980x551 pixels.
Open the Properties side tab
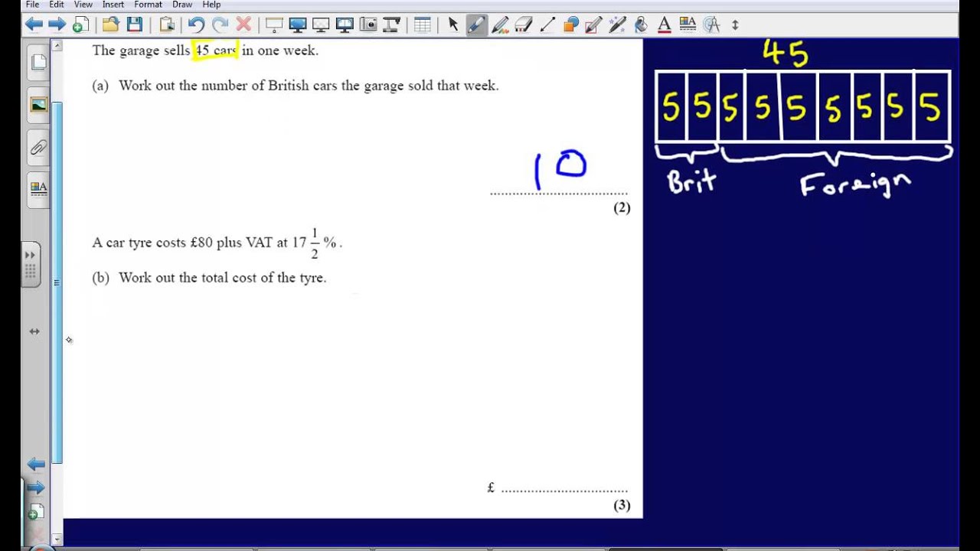click(38, 188)
